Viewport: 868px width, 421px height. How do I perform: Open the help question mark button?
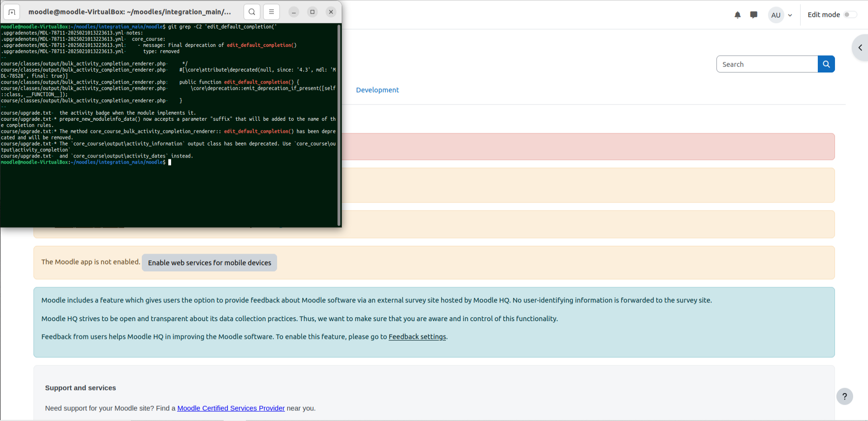click(844, 396)
